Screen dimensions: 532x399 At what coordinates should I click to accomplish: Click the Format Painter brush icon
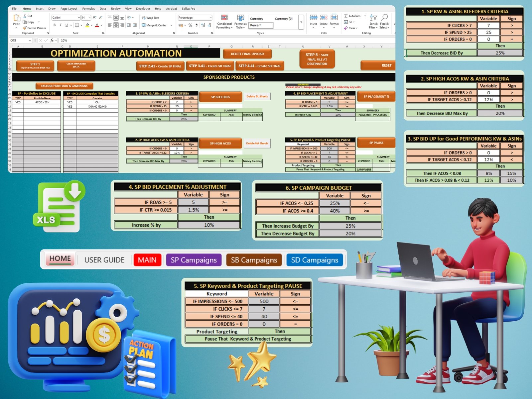25,28
